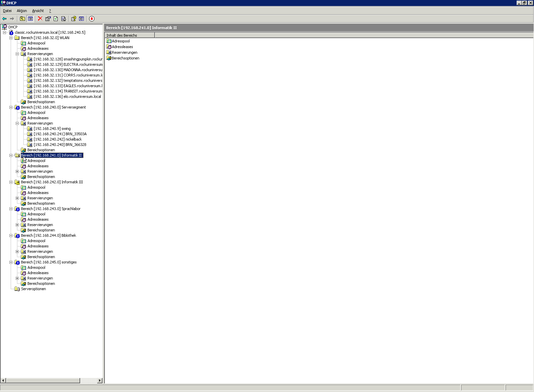Viewport: 534px width, 392px height.
Task: Select reservation [192.168.240.241] BRN_33503A
Action: coord(60,134)
